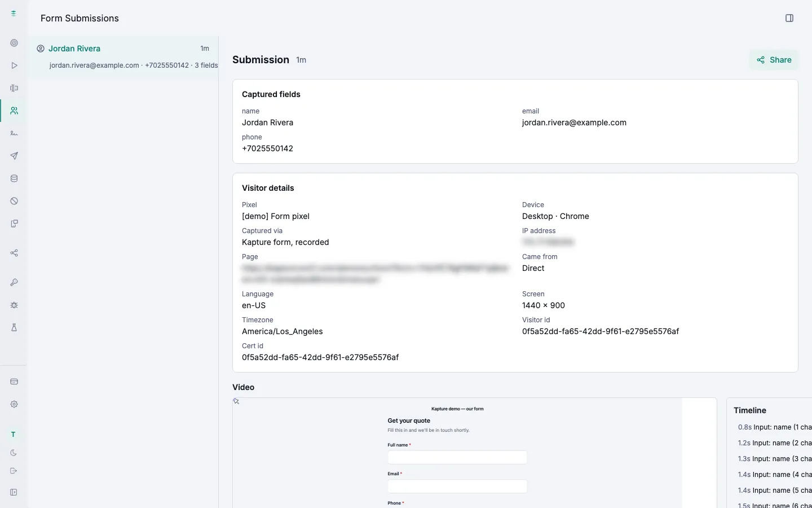
Task: Click the 'Desktop · Chrome' device value
Action: (x=555, y=216)
